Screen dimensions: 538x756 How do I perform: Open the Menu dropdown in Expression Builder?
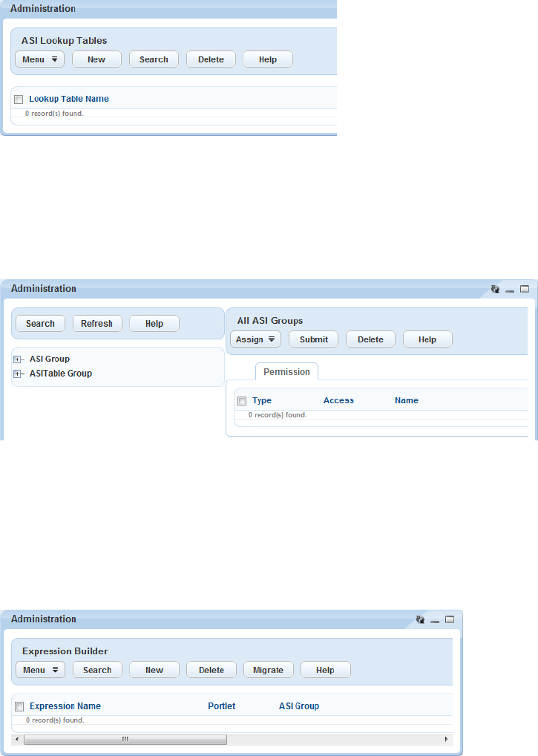pos(41,670)
